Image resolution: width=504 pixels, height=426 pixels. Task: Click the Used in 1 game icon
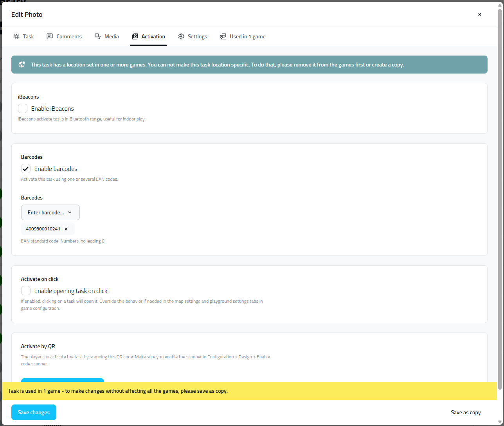click(223, 36)
